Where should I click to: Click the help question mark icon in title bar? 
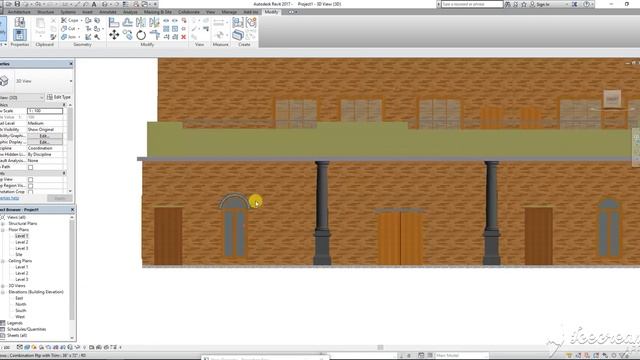pos(587,4)
